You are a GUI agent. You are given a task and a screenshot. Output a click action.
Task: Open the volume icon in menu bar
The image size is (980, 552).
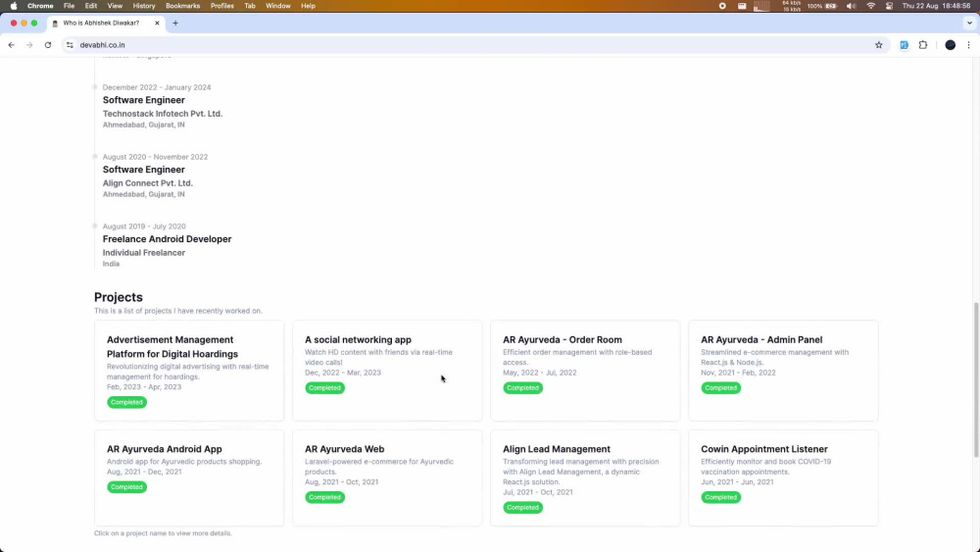click(x=851, y=6)
